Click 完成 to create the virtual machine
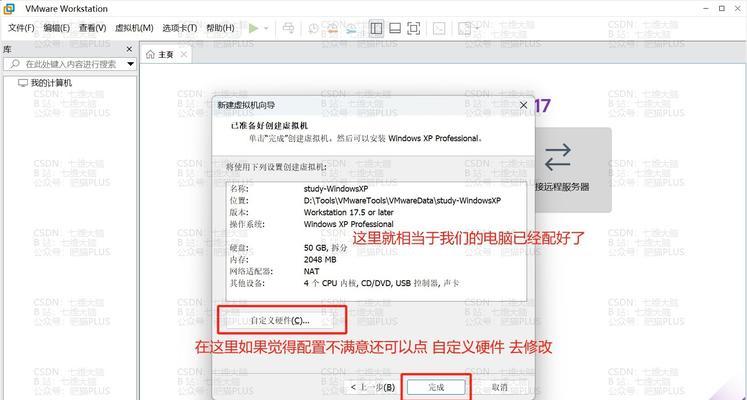Image resolution: width=747 pixels, height=400 pixels. 434,387
